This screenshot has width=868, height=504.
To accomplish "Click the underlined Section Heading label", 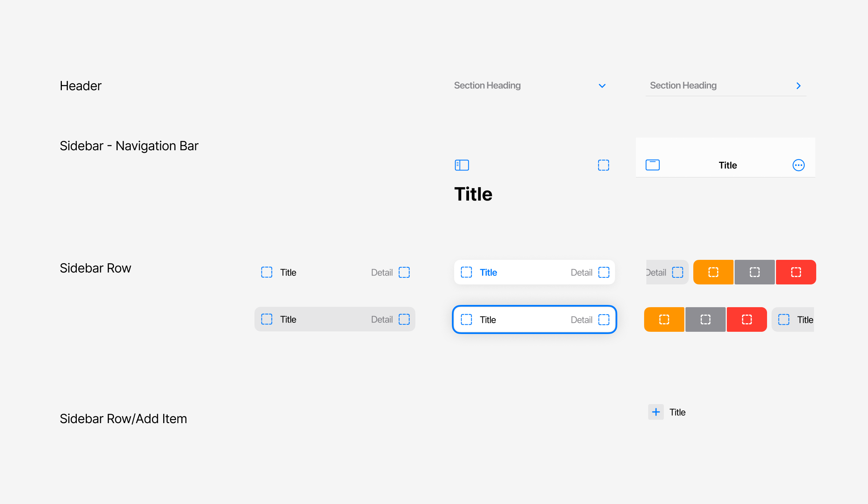I will (683, 85).
